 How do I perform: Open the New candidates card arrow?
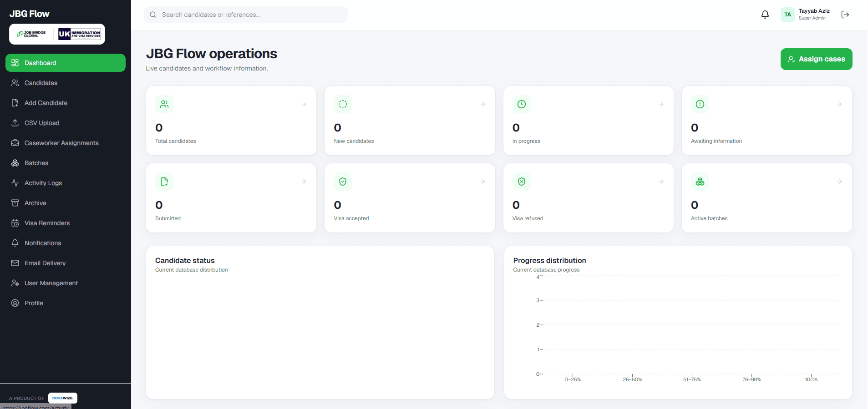(482, 104)
